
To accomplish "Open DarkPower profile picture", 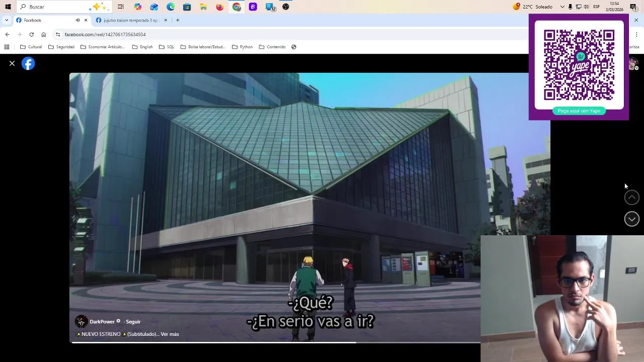I will [81, 322].
